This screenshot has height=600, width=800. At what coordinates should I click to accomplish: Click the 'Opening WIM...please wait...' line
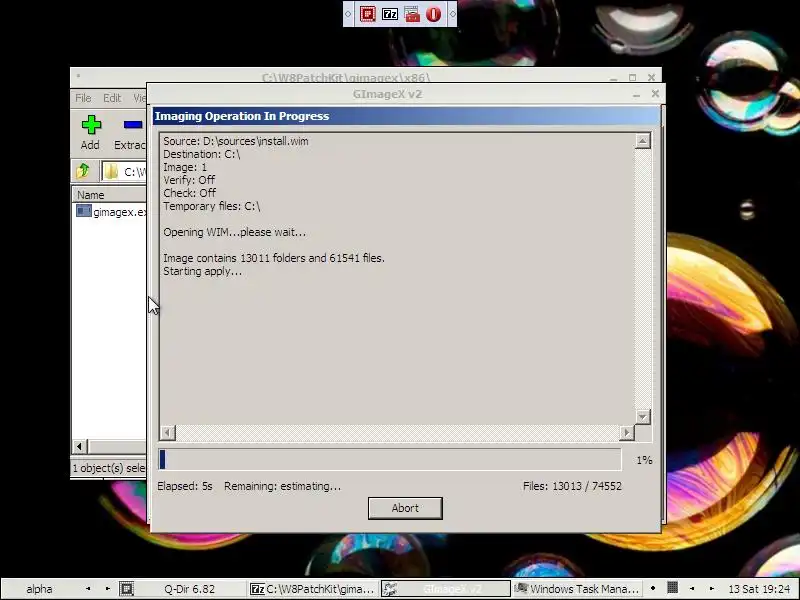pyautogui.click(x=235, y=232)
